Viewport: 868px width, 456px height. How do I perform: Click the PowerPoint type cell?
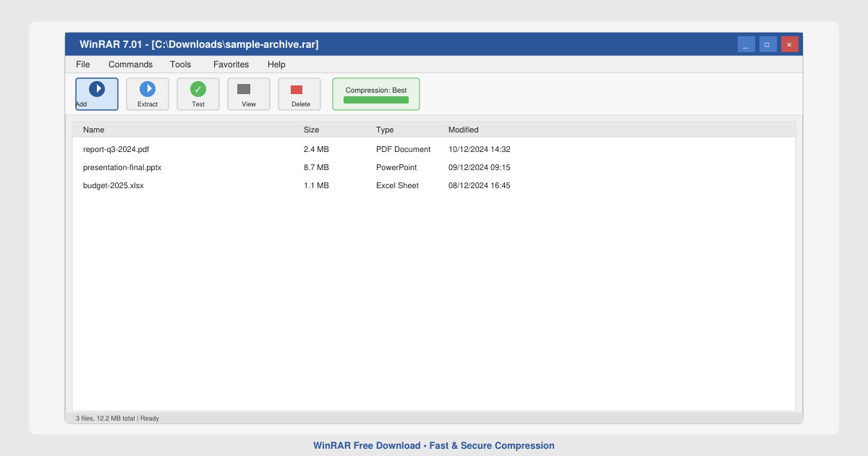tap(396, 167)
